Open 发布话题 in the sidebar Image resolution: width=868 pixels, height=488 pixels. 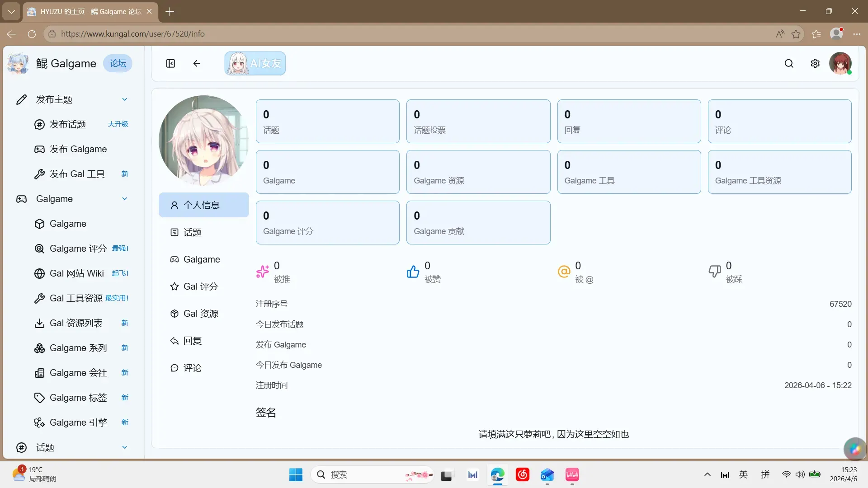tap(81, 124)
